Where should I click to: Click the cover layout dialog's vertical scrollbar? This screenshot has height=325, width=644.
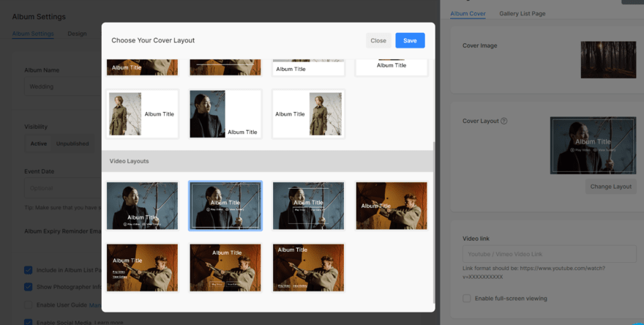tap(433, 222)
